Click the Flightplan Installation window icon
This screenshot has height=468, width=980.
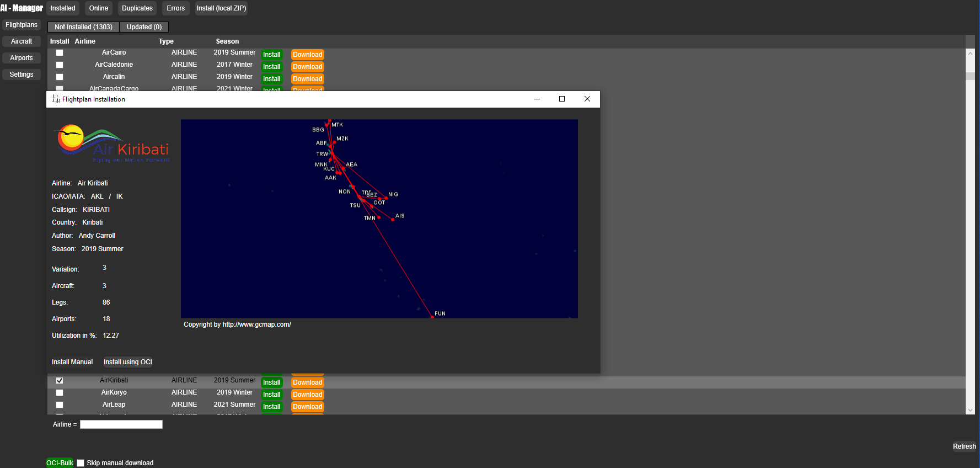pyautogui.click(x=56, y=99)
